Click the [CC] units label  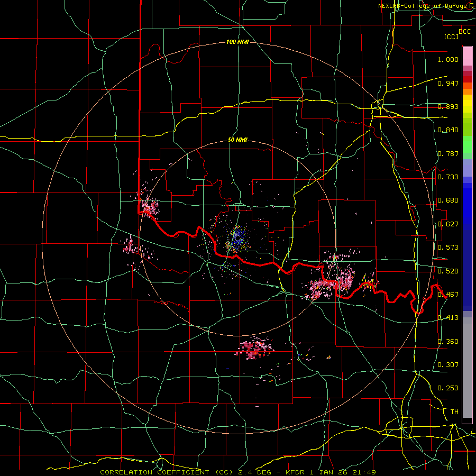pos(451,36)
